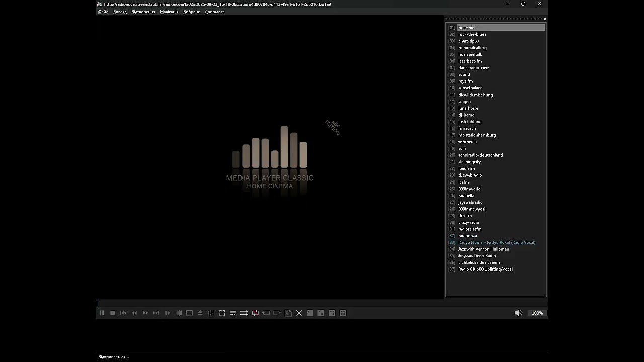Set the A-B repeat start mark
The width and height of the screenshot is (644, 362).
coord(266,313)
